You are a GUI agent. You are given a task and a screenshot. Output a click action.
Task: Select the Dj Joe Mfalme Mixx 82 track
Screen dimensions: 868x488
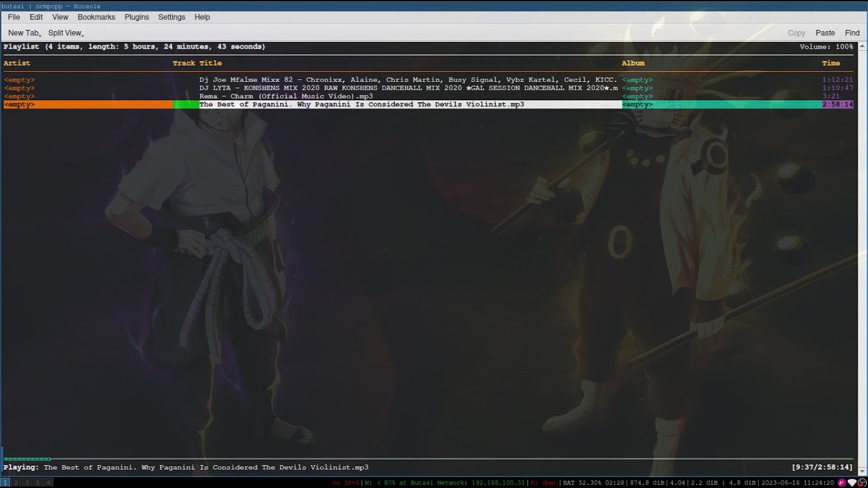point(429,80)
